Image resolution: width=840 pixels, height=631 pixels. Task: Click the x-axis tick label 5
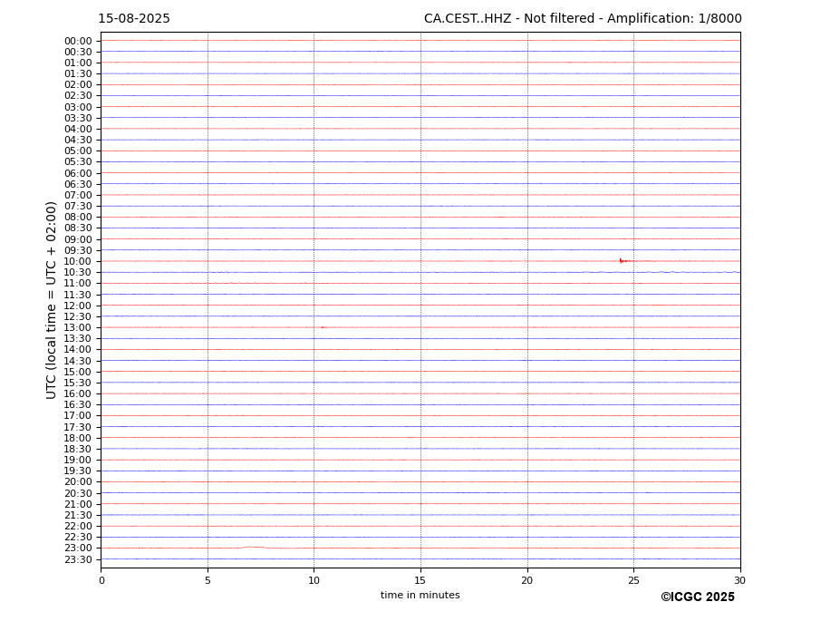point(208,580)
